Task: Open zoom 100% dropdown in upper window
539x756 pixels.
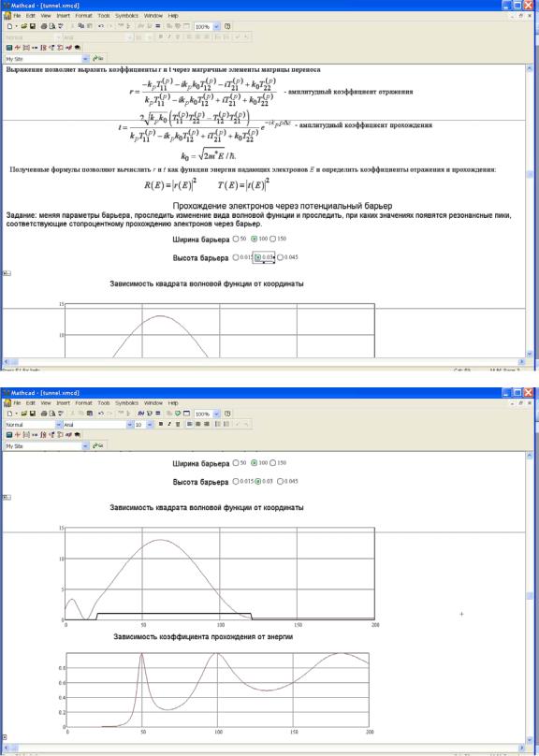Action: click(216, 26)
